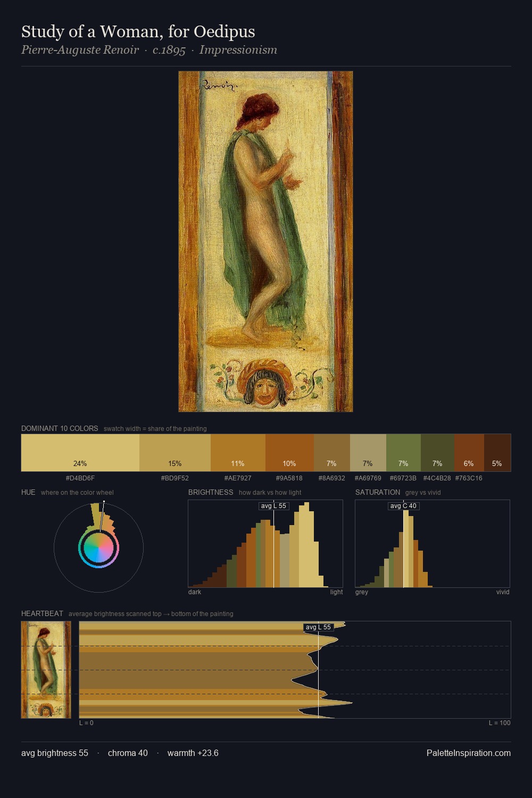Click the title 'Study of a Woman, for Oedipus'
The image size is (532, 798).
[138, 31]
